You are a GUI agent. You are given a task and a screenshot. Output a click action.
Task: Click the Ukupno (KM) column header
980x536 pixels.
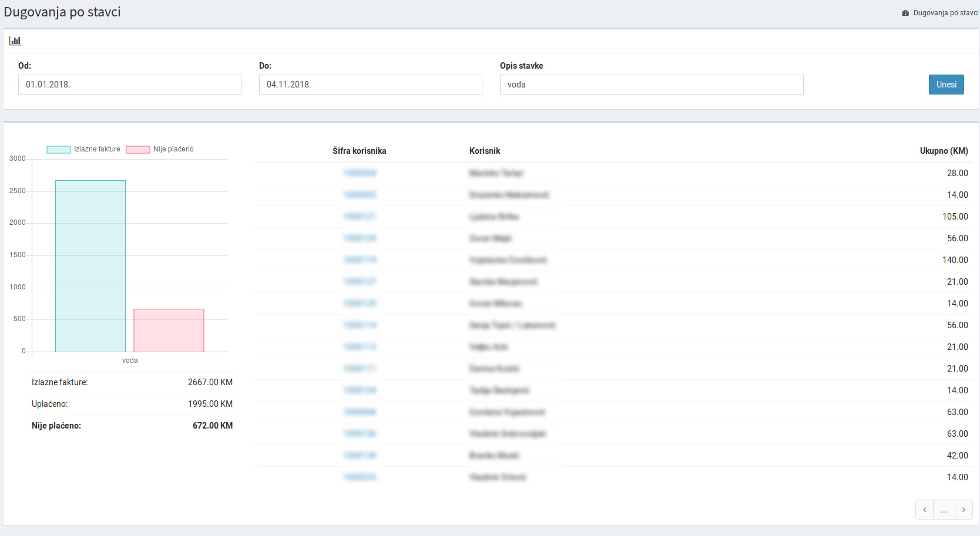pos(944,151)
